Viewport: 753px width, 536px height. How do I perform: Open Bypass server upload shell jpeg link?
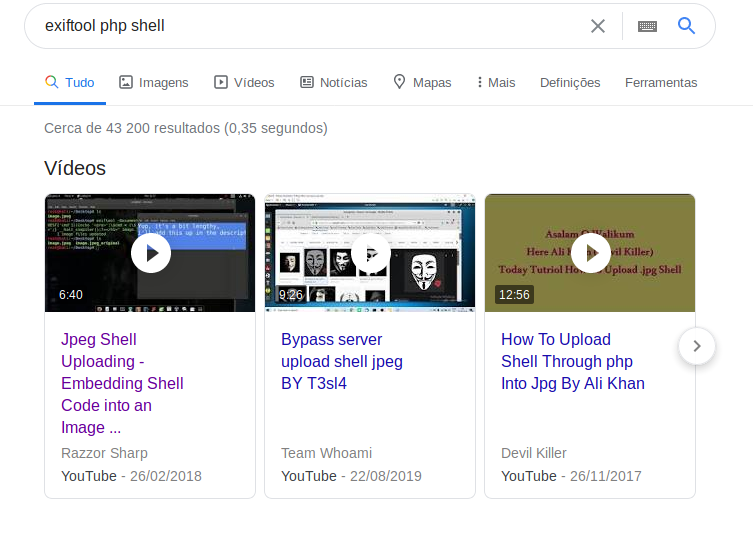pyautogui.click(x=342, y=361)
